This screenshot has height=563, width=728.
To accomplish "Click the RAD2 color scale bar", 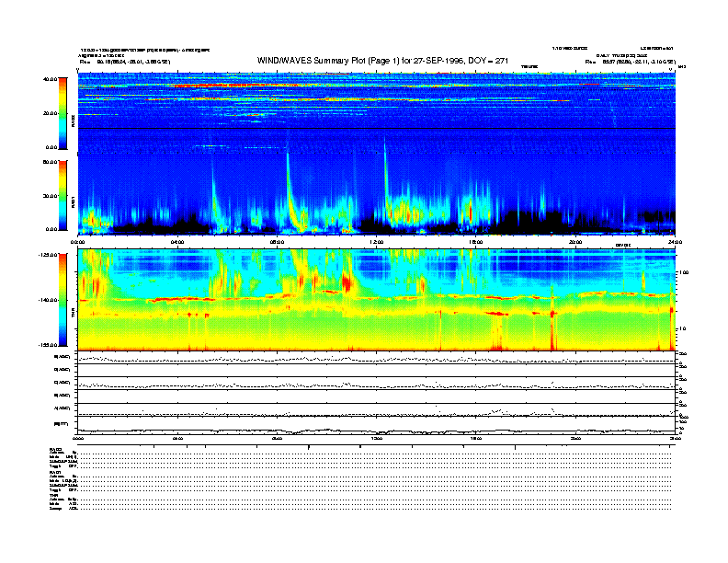I will point(63,113).
